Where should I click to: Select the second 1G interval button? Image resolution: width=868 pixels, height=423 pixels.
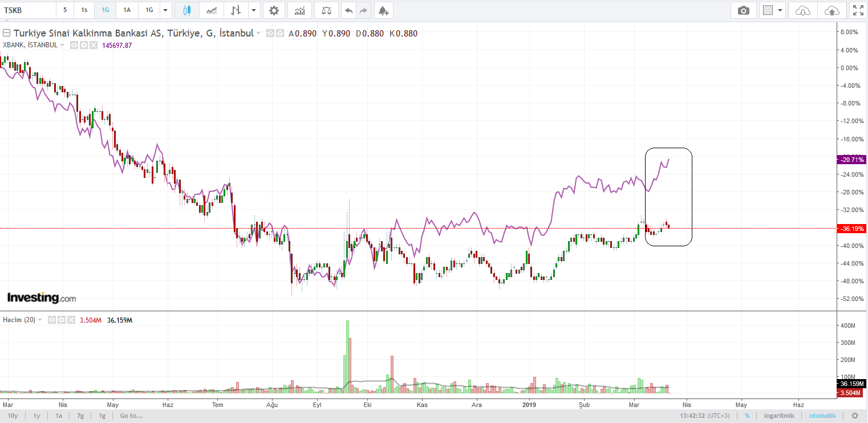[149, 10]
